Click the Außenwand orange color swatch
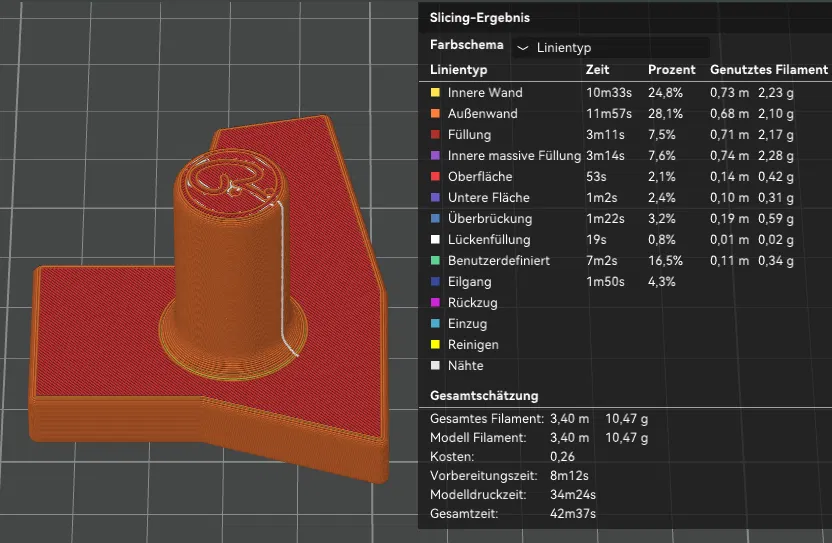The image size is (832, 543). (435, 114)
